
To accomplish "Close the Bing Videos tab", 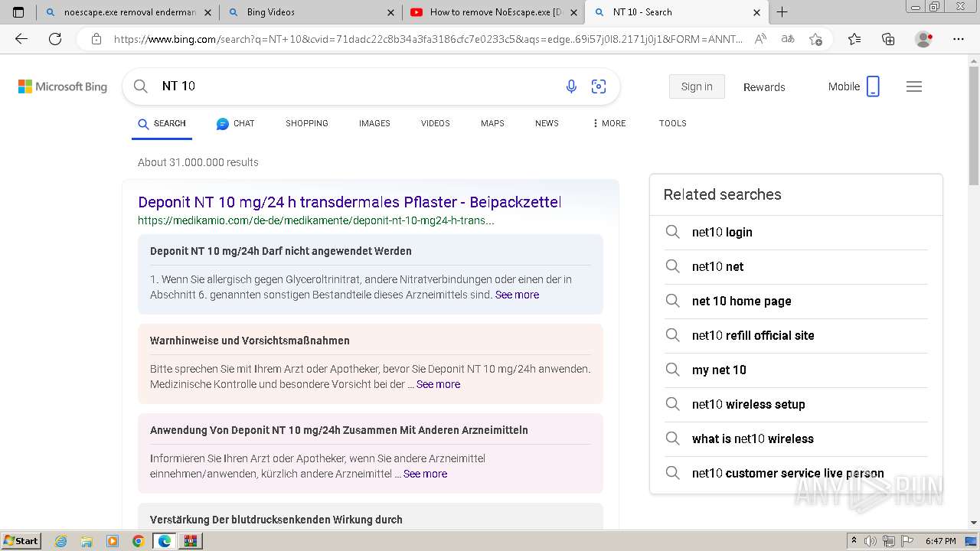I will pyautogui.click(x=391, y=12).
